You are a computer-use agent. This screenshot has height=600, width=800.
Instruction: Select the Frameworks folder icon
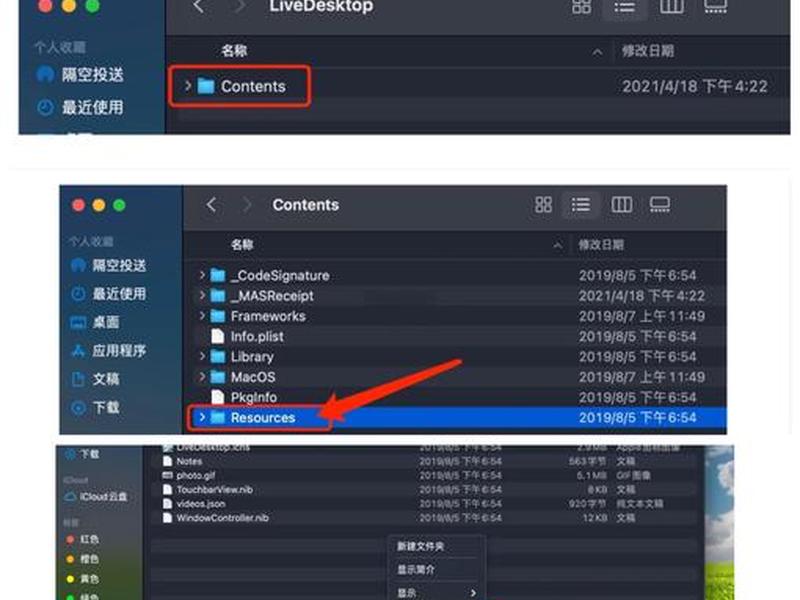coord(218,316)
